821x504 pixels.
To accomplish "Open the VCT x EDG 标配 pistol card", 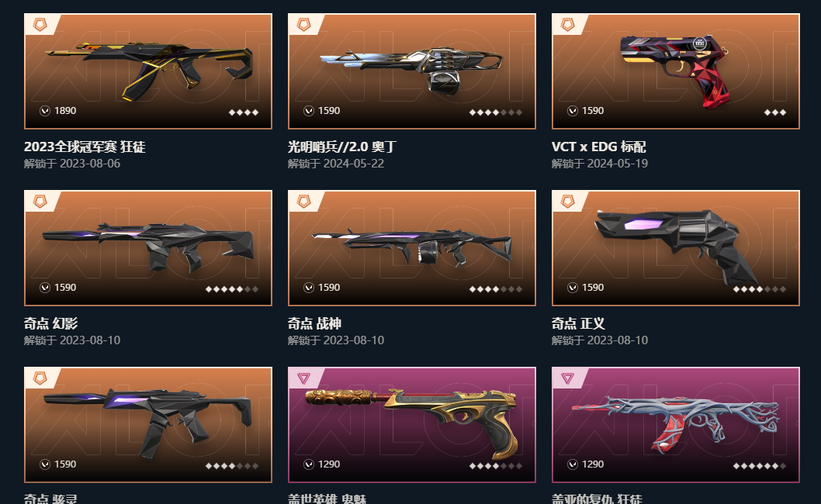I will [x=675, y=71].
